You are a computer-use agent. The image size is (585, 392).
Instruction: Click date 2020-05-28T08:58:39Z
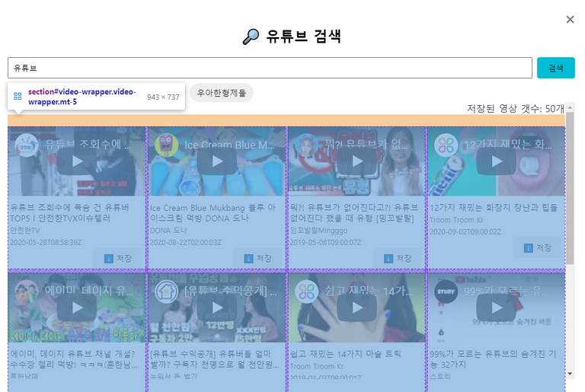pos(46,243)
